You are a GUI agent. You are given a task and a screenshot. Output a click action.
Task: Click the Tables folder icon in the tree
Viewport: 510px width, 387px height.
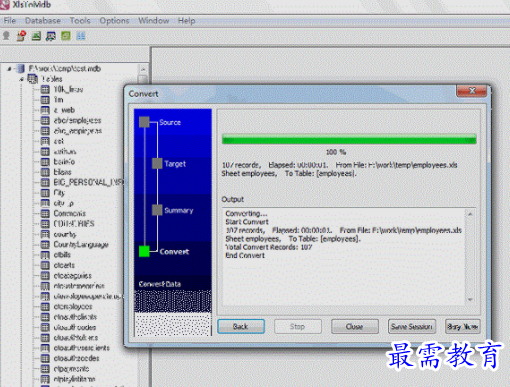(32, 79)
